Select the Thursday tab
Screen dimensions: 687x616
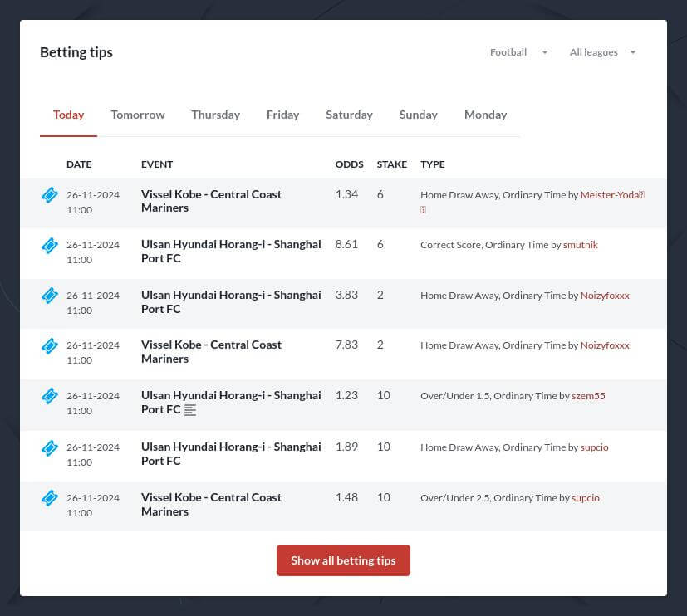(x=215, y=114)
